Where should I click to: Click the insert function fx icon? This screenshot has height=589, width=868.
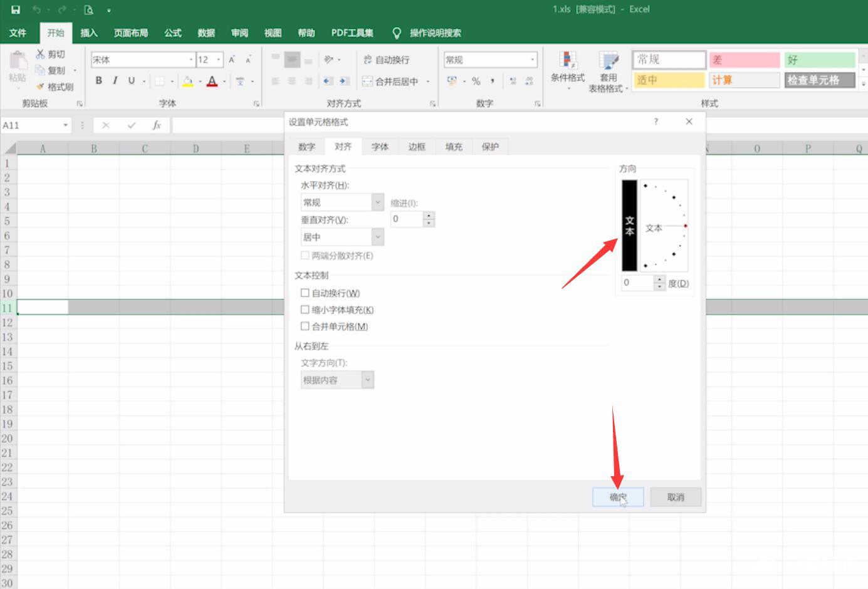(x=157, y=125)
